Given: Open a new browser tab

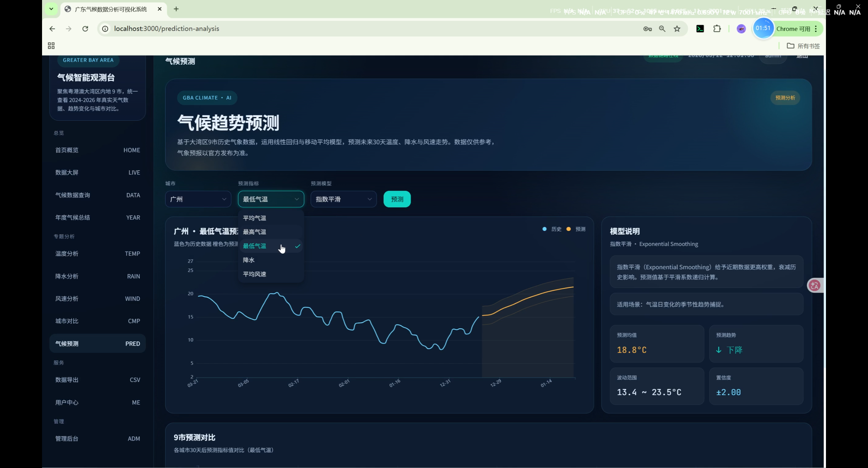Looking at the screenshot, I should (x=176, y=9).
